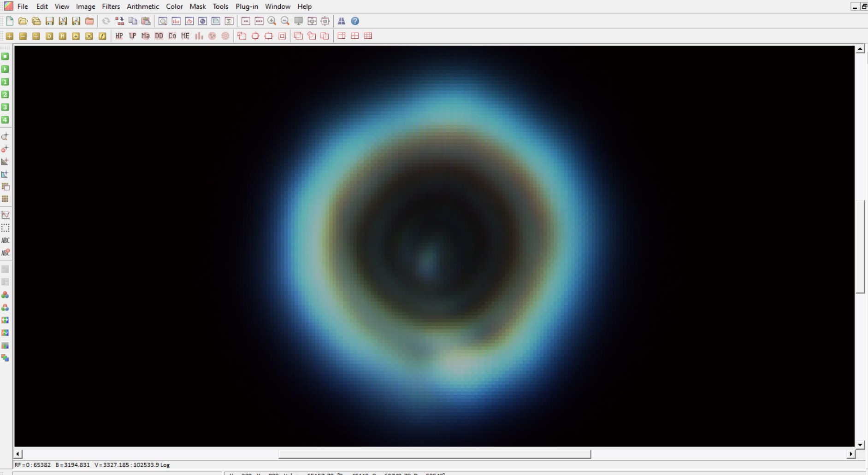Click the zoom in magnifier icon
The height and width of the screenshot is (475, 868).
click(x=272, y=21)
